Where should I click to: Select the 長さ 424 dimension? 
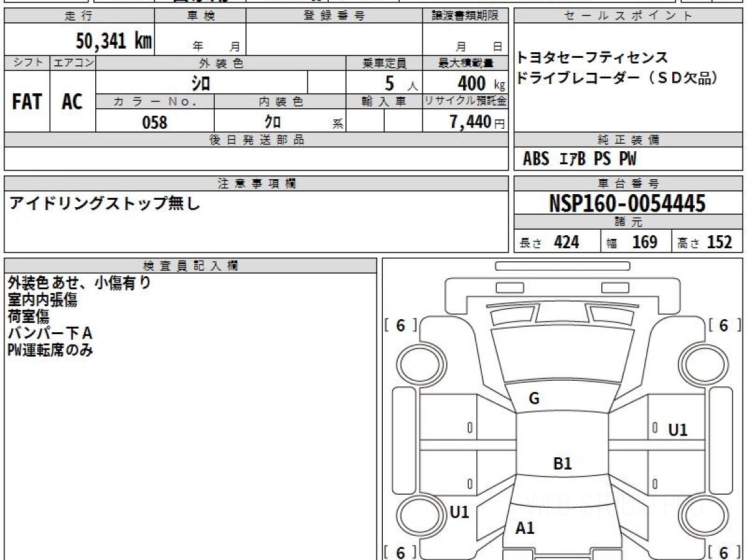[x=549, y=242]
